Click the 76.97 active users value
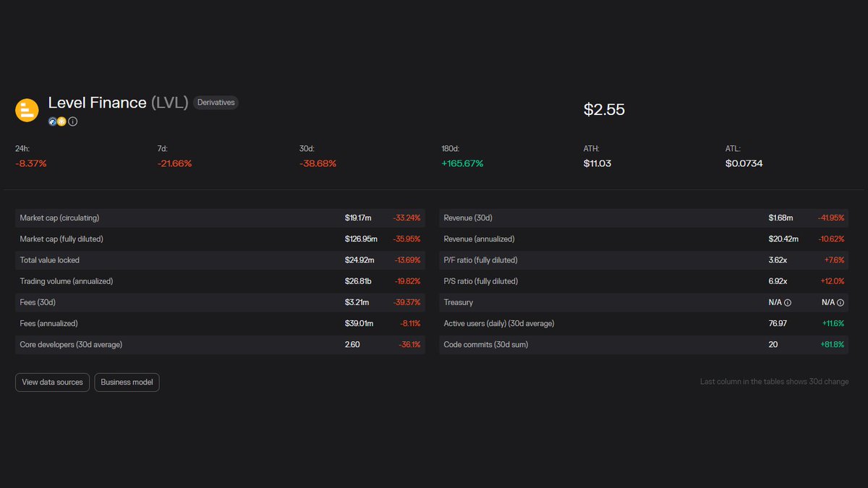The image size is (868, 488). 778,323
